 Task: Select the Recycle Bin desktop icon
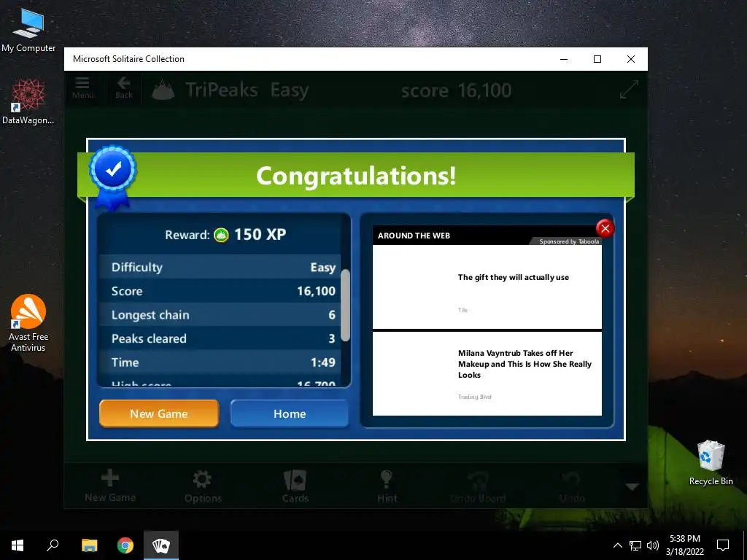(711, 462)
